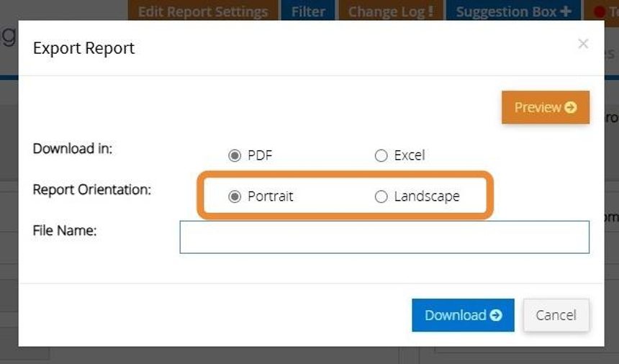Select the PDF download format radio button

[x=234, y=155]
